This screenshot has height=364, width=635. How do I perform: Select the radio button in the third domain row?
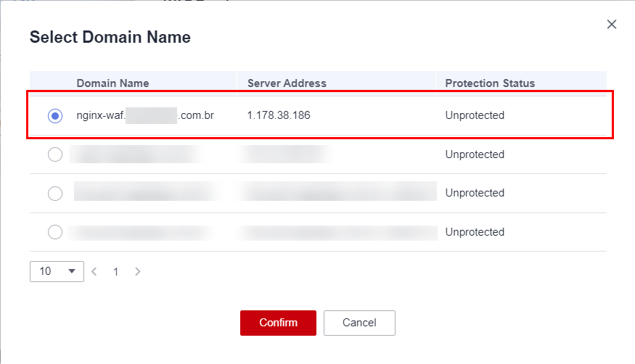(x=54, y=193)
